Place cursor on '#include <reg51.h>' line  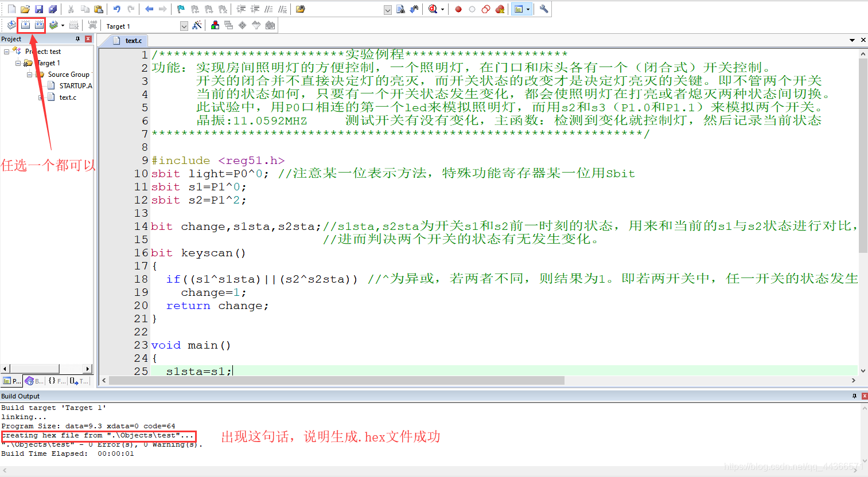[x=218, y=161]
